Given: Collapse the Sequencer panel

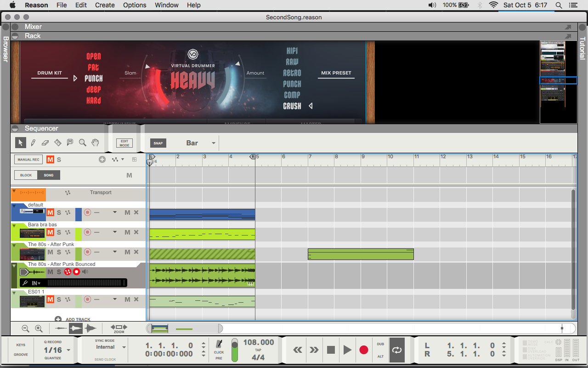Looking at the screenshot, I should coord(15,128).
